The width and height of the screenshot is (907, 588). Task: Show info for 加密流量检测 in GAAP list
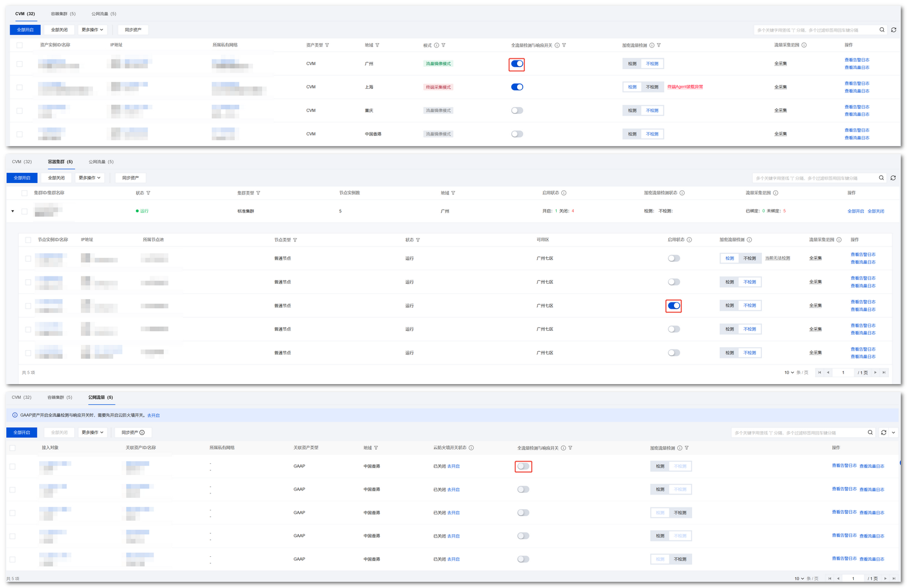[680, 448]
